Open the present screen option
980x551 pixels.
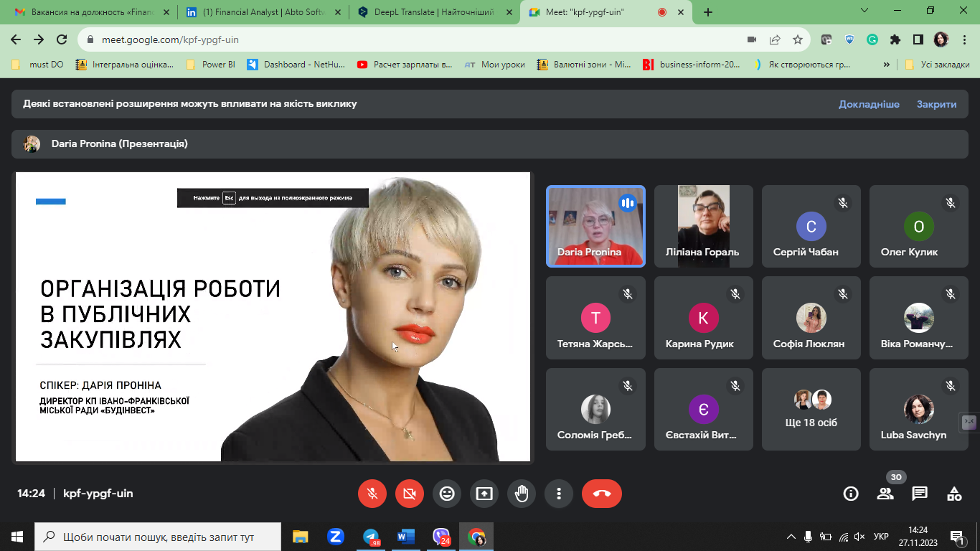484,494
